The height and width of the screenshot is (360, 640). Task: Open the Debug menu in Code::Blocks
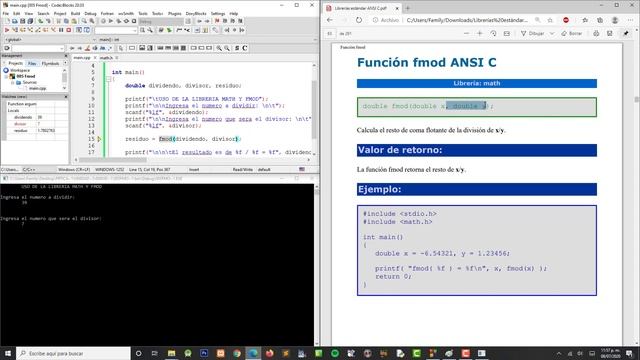(x=90, y=13)
